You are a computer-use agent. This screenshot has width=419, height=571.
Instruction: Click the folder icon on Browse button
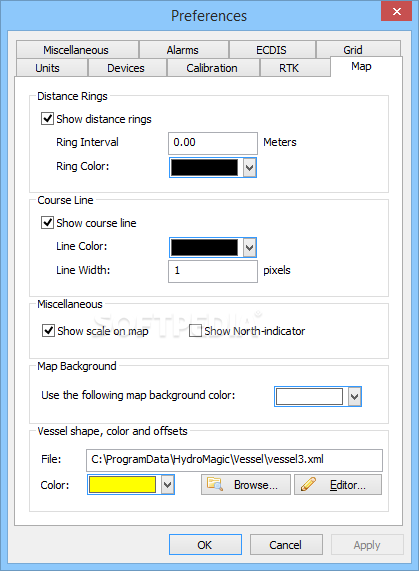215,484
